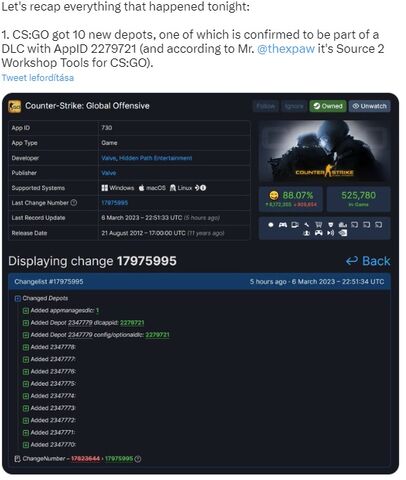Toggle the Follow button

tap(266, 106)
